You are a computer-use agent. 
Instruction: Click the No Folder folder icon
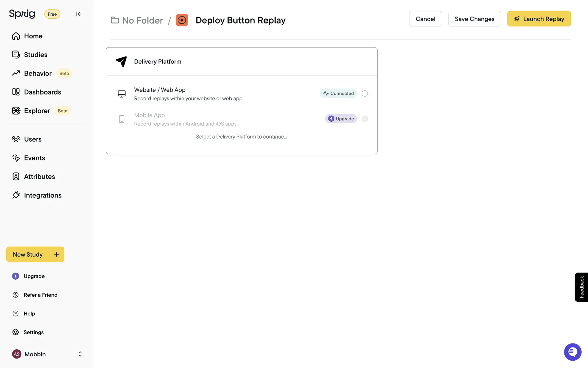[115, 20]
